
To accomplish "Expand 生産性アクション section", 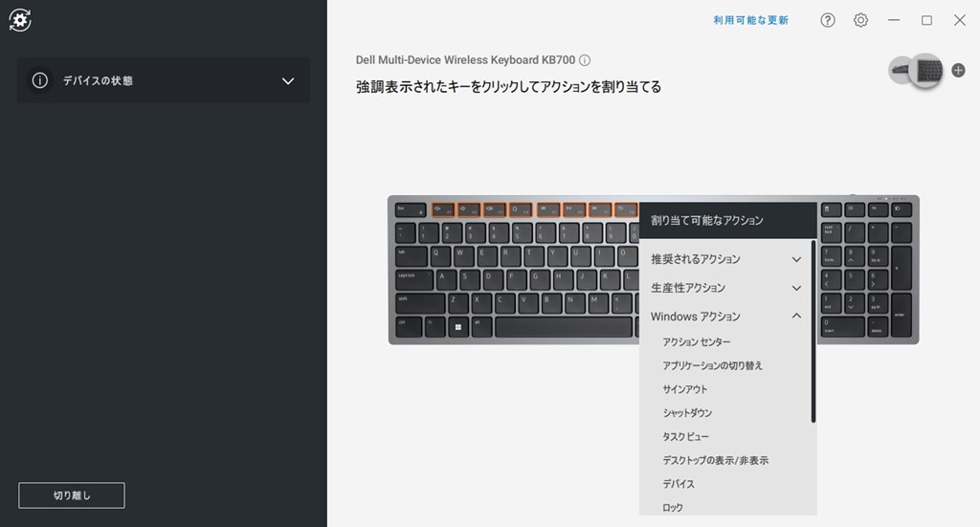I will point(727,288).
